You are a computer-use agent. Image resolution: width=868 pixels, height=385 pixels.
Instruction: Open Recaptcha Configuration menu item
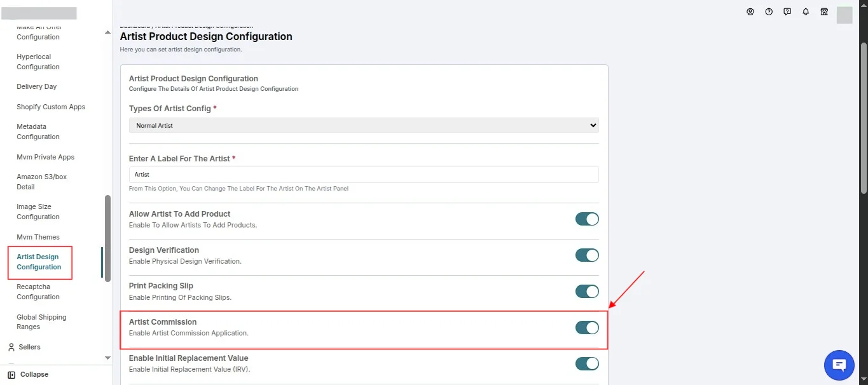coord(38,292)
